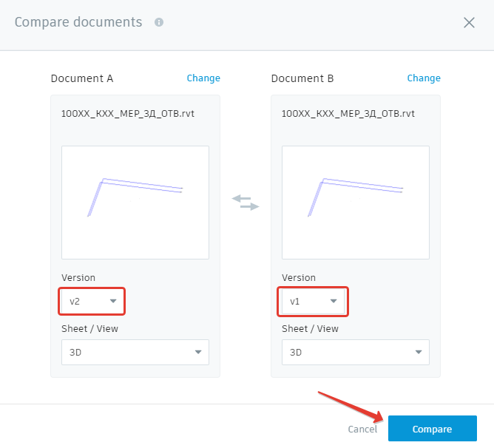Click Document B file name text

pyautogui.click(x=348, y=114)
